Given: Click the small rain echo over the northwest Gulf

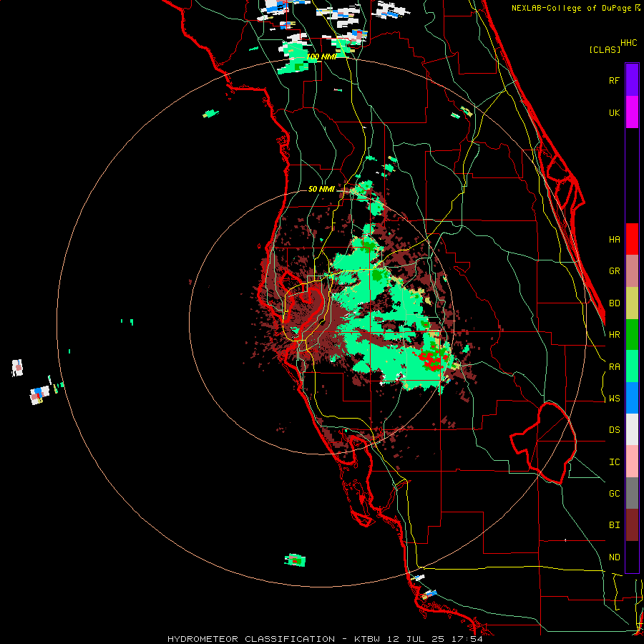Looking at the screenshot, I should coord(210,113).
